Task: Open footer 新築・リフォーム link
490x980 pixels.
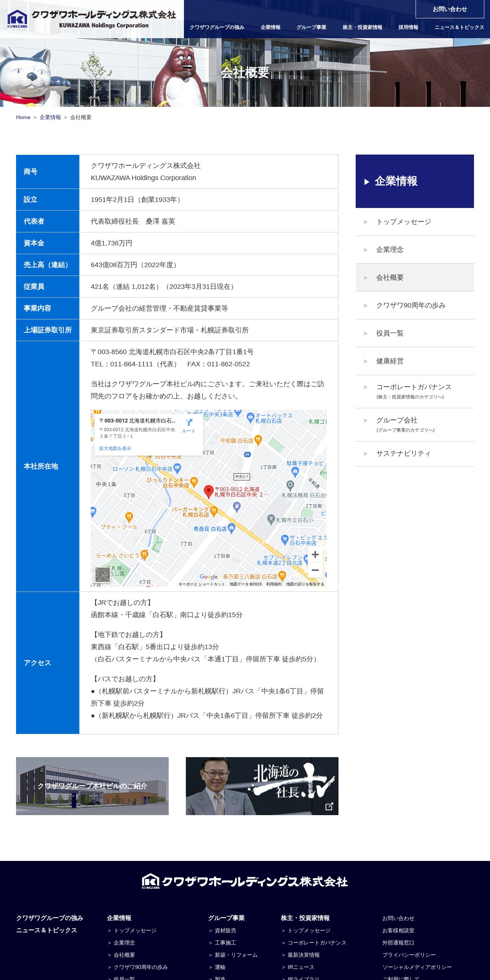Action: click(x=236, y=955)
